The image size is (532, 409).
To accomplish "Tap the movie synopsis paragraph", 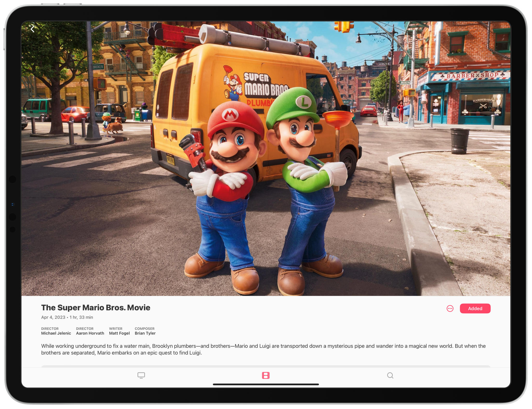I will [x=263, y=349].
